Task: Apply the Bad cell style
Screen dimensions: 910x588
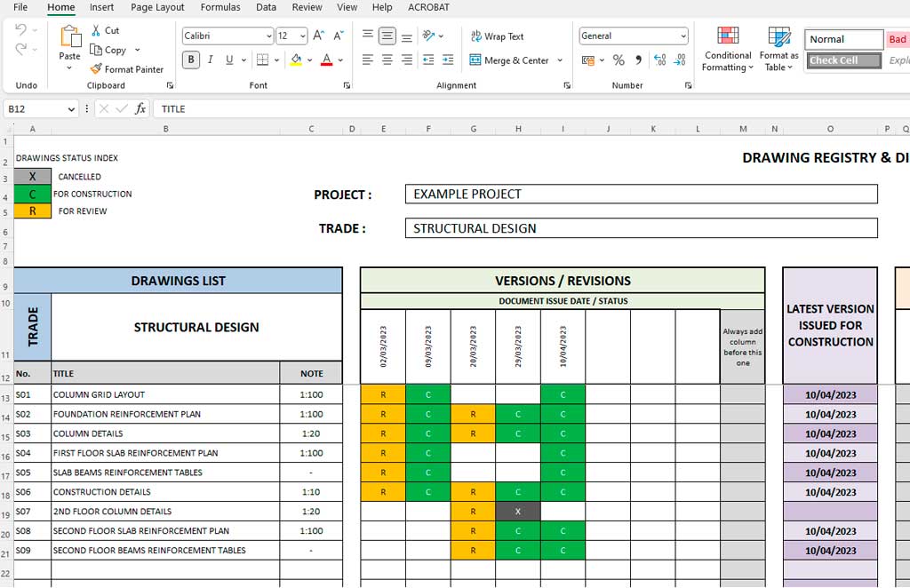Action: [898, 39]
